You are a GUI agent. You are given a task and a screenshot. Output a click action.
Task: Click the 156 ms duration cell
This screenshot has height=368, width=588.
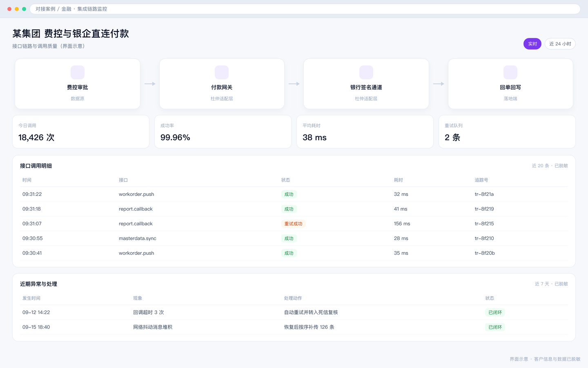(402, 224)
